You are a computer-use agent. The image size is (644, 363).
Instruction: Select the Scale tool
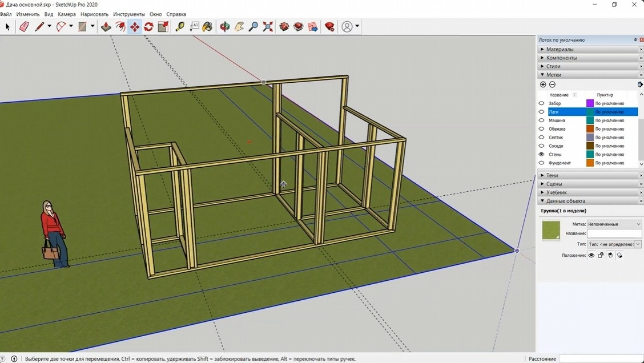pos(163,27)
